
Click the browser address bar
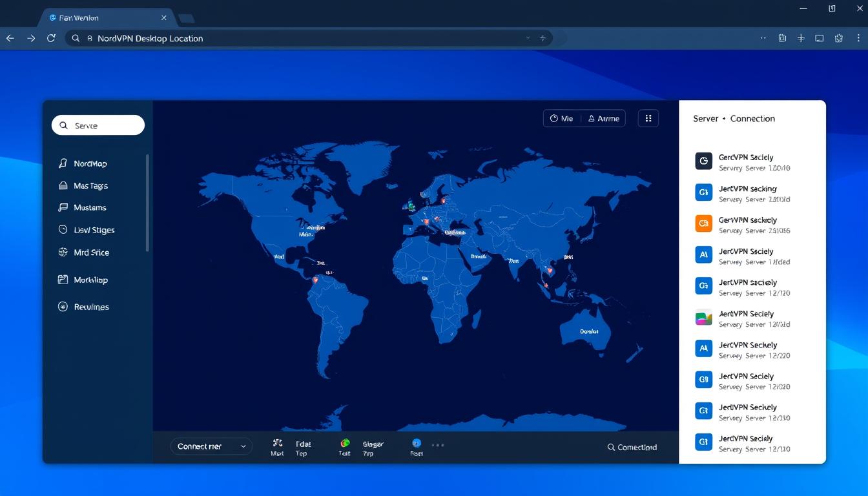309,38
